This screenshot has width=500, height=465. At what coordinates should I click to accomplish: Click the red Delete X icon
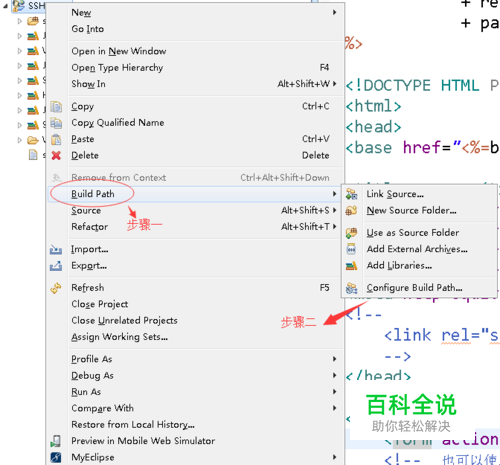[56, 155]
